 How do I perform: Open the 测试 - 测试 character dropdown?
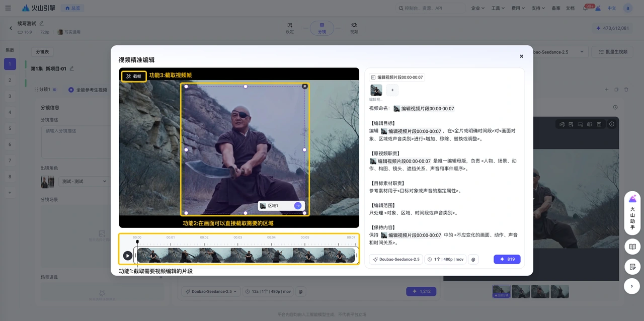click(x=84, y=181)
